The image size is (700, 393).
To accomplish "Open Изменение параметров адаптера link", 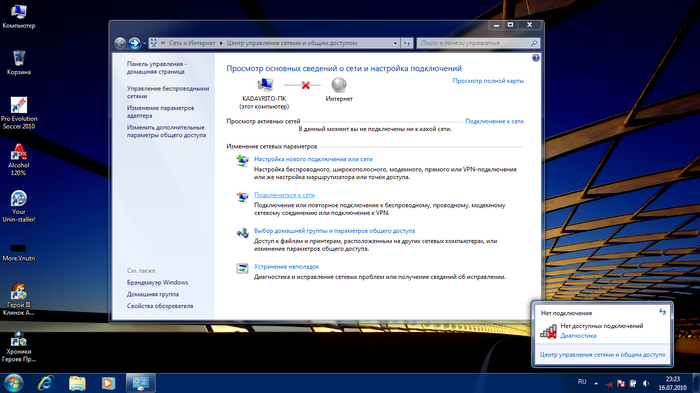I will point(160,112).
